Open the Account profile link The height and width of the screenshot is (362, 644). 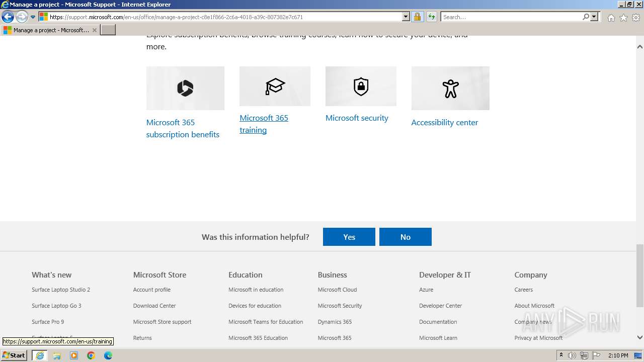coord(152,290)
